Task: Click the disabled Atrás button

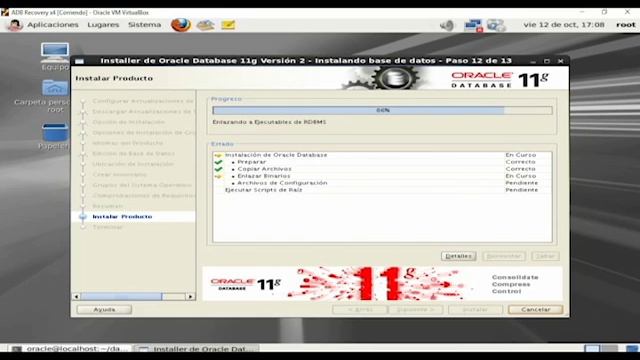Action: click(360, 310)
